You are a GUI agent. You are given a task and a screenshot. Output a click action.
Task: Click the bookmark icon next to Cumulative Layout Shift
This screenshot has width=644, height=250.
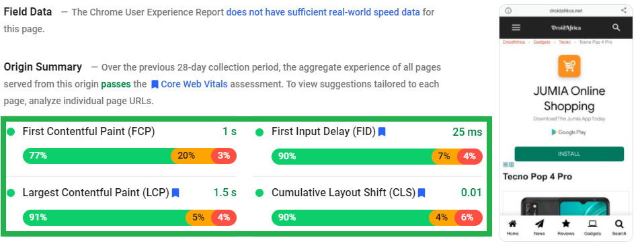click(x=421, y=192)
